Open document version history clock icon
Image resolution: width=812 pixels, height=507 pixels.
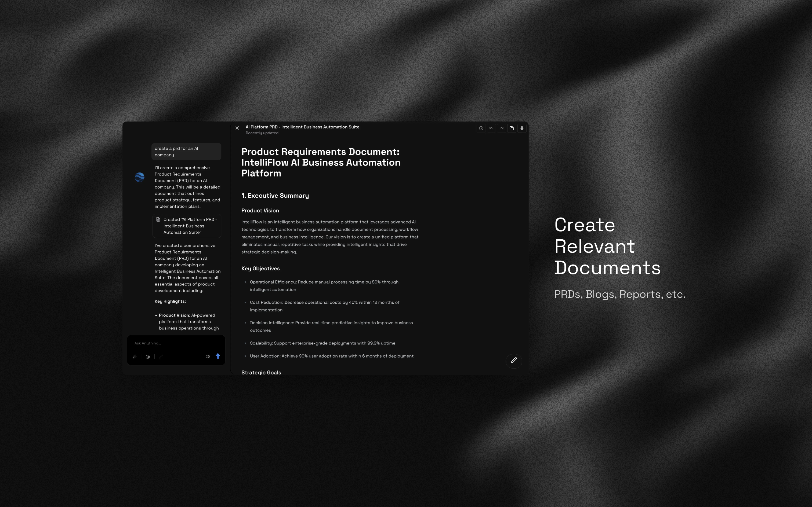(x=481, y=128)
